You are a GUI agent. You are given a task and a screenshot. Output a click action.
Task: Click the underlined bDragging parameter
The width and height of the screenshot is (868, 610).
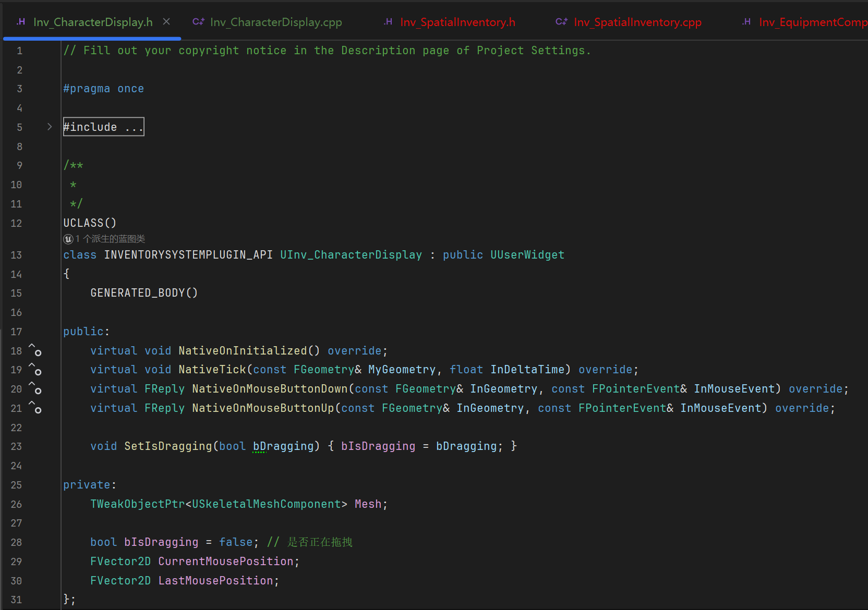[283, 446]
